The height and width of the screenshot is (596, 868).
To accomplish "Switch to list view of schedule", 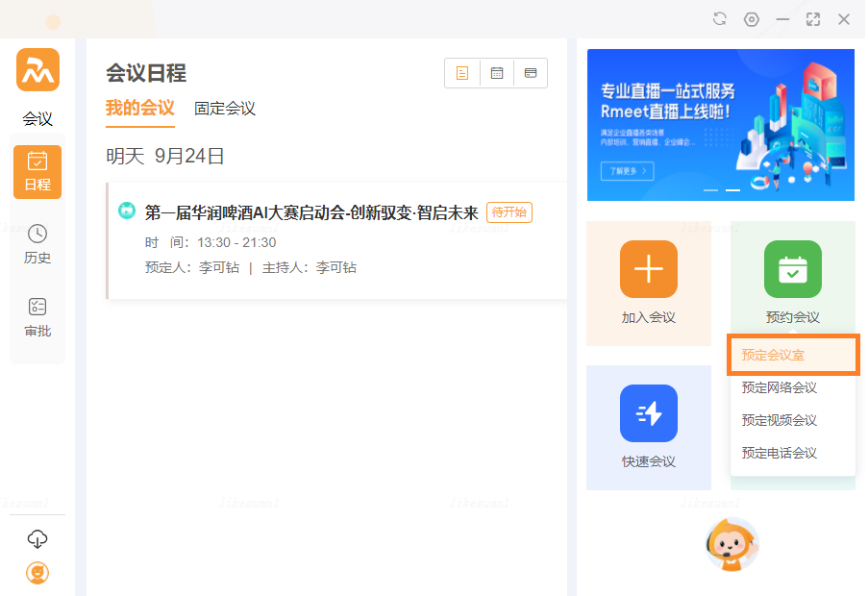I will click(x=462, y=73).
